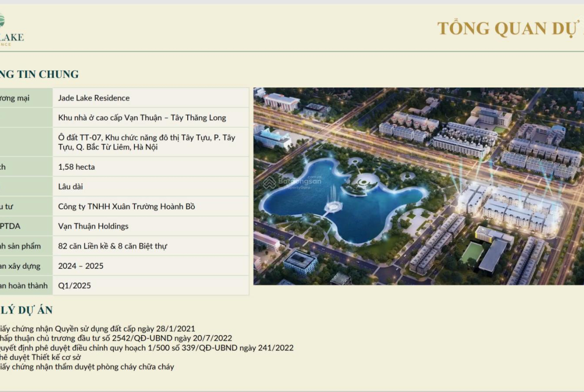Click the 'Lâu dài' ownership cell
The image size is (584, 392).
[71, 187]
